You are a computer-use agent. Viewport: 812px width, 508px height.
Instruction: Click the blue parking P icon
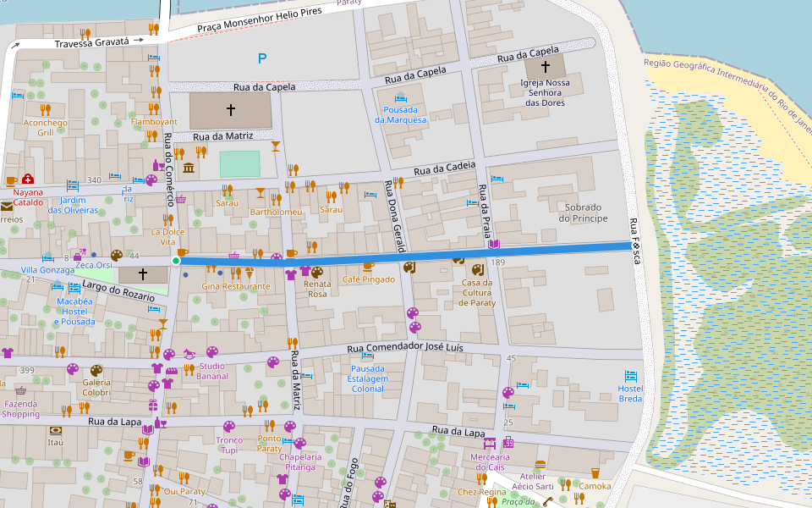coord(262,58)
